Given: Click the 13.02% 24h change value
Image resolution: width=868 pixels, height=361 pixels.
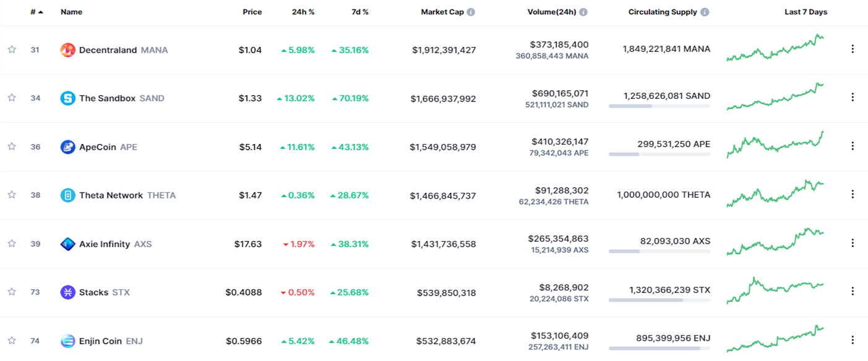Looking at the screenshot, I should pos(296,98).
